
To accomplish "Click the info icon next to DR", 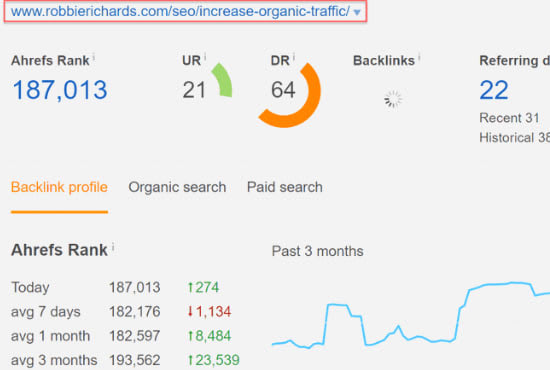I will click(294, 57).
